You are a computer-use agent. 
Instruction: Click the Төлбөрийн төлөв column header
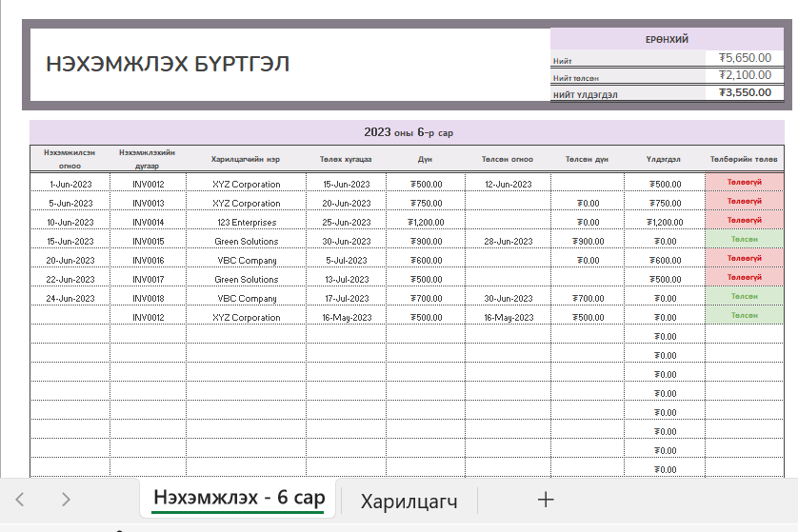coord(744,159)
